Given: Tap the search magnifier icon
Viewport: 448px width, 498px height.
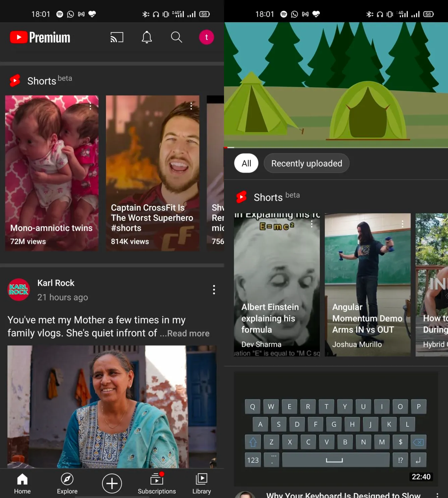Looking at the screenshot, I should [x=176, y=37].
